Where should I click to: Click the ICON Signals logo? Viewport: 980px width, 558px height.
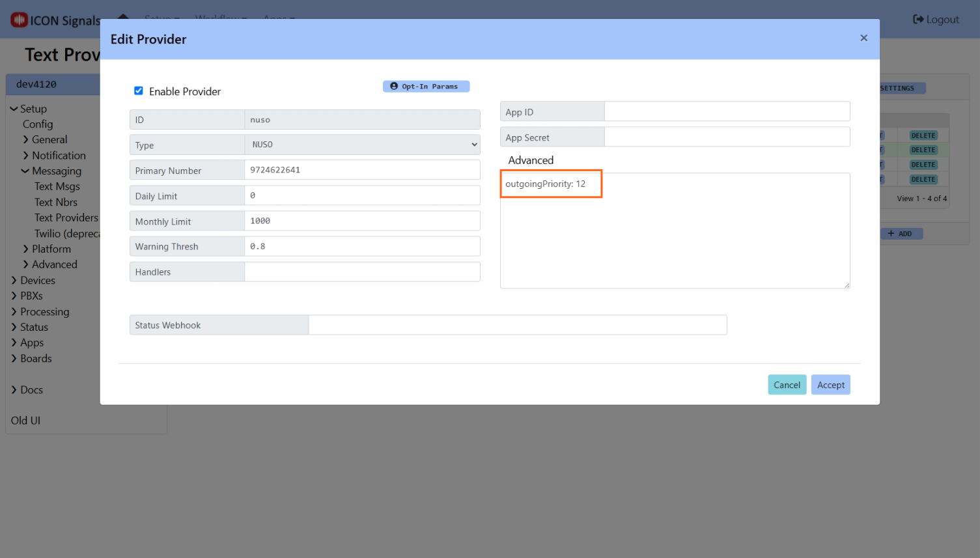point(55,20)
